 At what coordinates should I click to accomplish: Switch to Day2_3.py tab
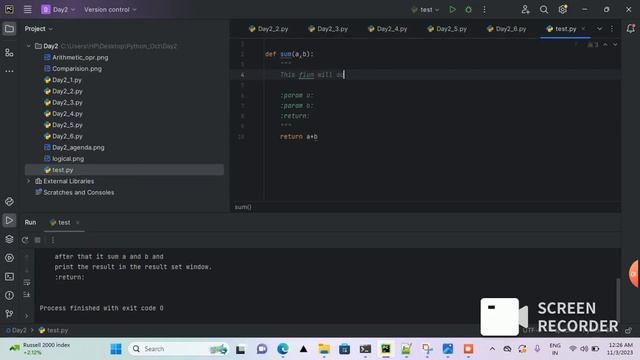tap(328, 29)
